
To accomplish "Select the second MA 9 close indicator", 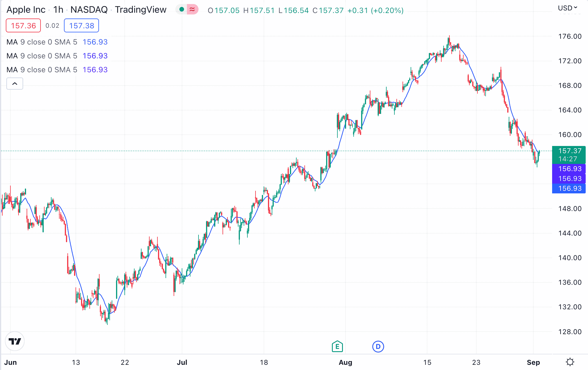I will pyautogui.click(x=57, y=56).
